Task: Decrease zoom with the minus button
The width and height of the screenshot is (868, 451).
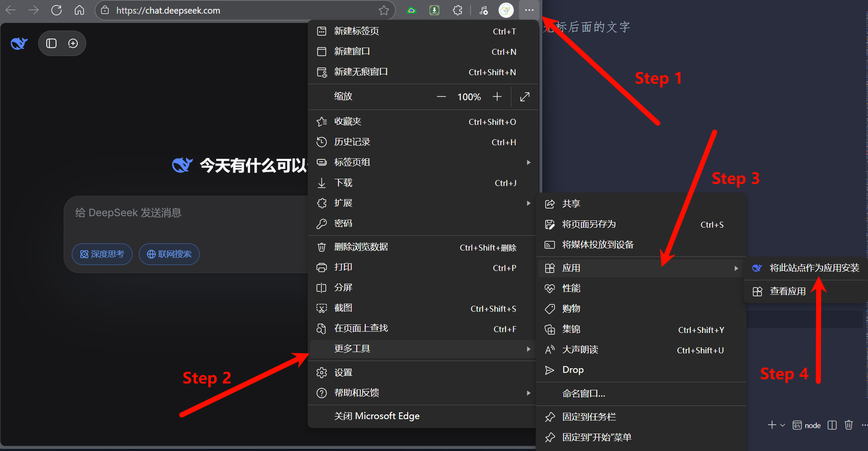Action: [441, 97]
